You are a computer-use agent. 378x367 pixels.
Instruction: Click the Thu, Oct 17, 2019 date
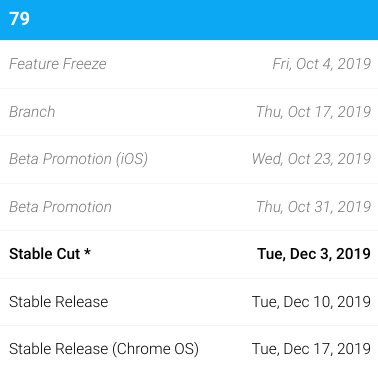click(x=313, y=112)
